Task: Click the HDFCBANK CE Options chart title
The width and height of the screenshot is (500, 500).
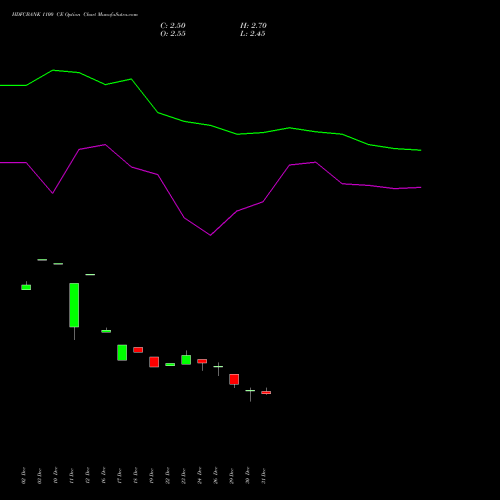Action: click(75, 15)
